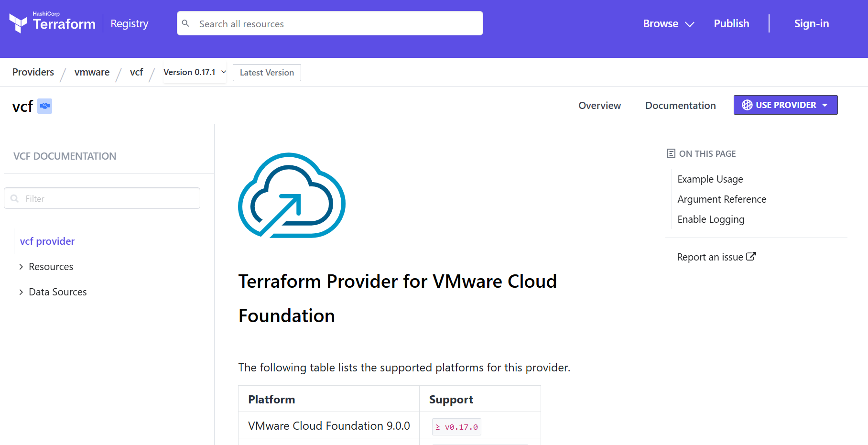The width and height of the screenshot is (868, 445).
Task: Open the vcf breadcrumb link
Action: click(136, 72)
